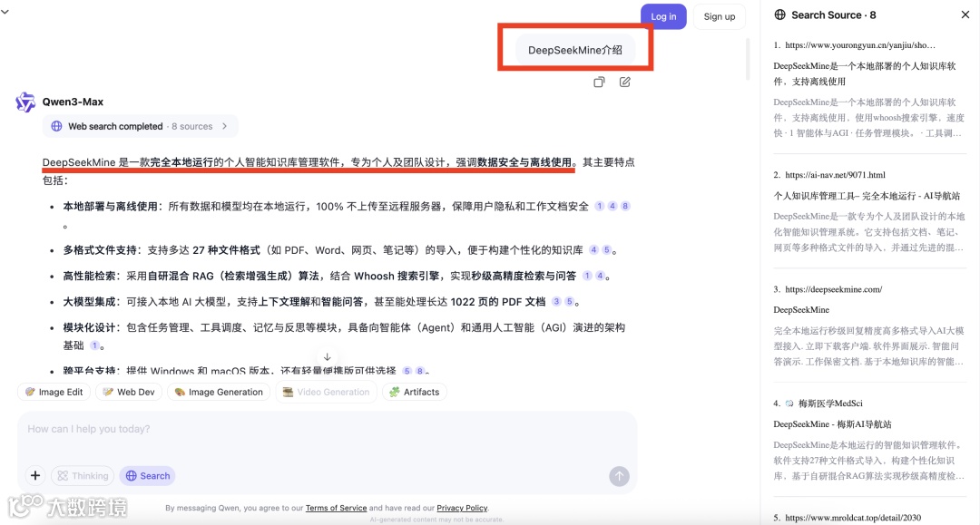Open source 2 ai-nav.net URL

[835, 175]
